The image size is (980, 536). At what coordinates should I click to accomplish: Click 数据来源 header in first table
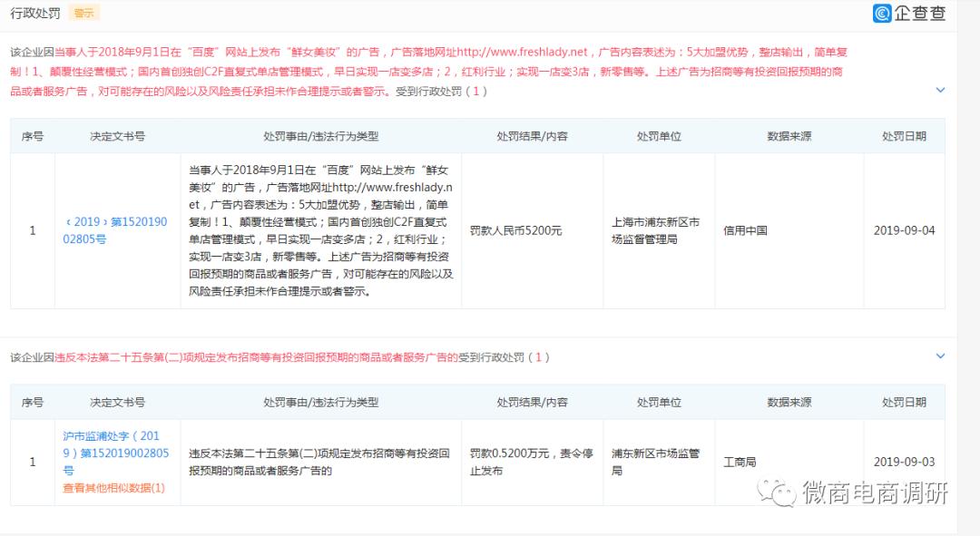coord(789,136)
